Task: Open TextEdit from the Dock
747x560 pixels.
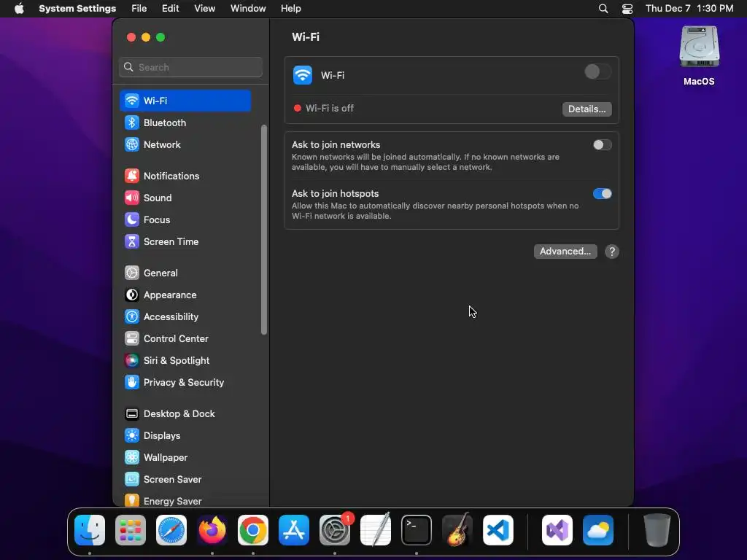Action: tap(376, 530)
